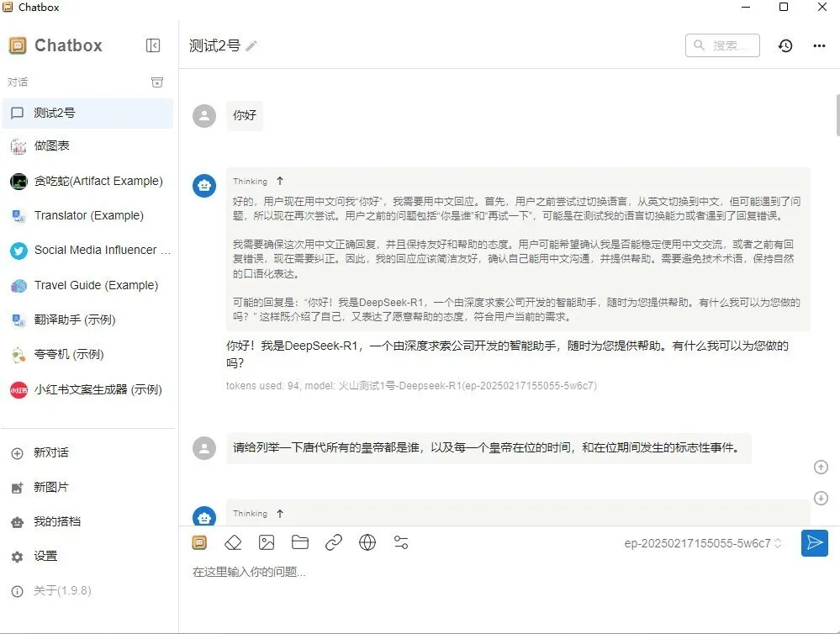Click the Chatbox logo title in sidebar

55,45
